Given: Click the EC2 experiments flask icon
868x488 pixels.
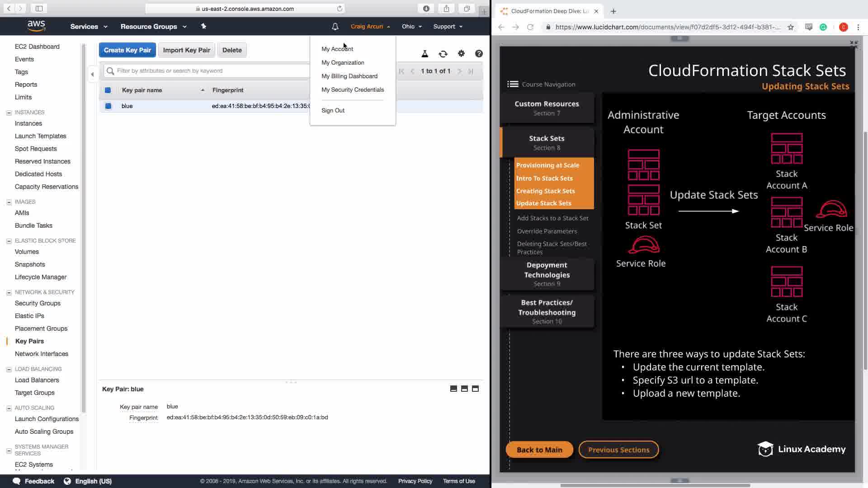Looking at the screenshot, I should click(425, 54).
